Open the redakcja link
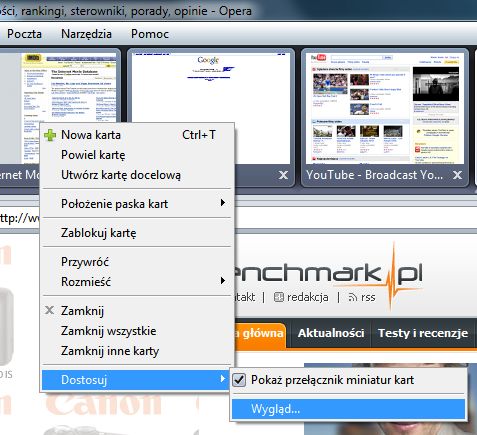This screenshot has height=435, width=477. [307, 297]
